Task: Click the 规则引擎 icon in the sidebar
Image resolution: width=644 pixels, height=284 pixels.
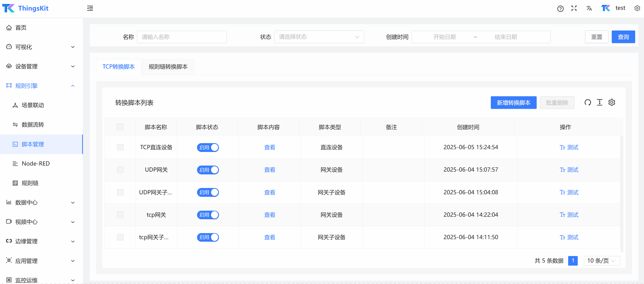Action: point(9,86)
